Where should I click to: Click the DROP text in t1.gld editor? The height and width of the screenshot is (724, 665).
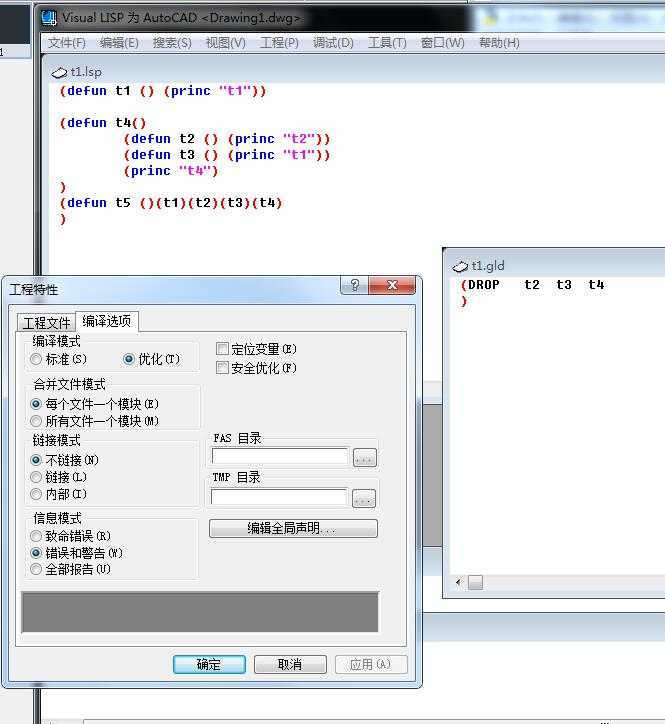pos(484,285)
